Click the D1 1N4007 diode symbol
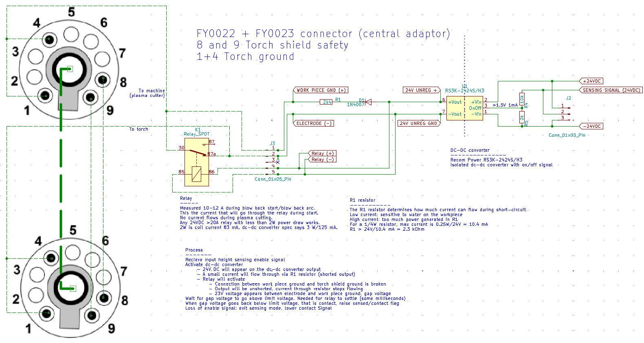 [x=368, y=102]
